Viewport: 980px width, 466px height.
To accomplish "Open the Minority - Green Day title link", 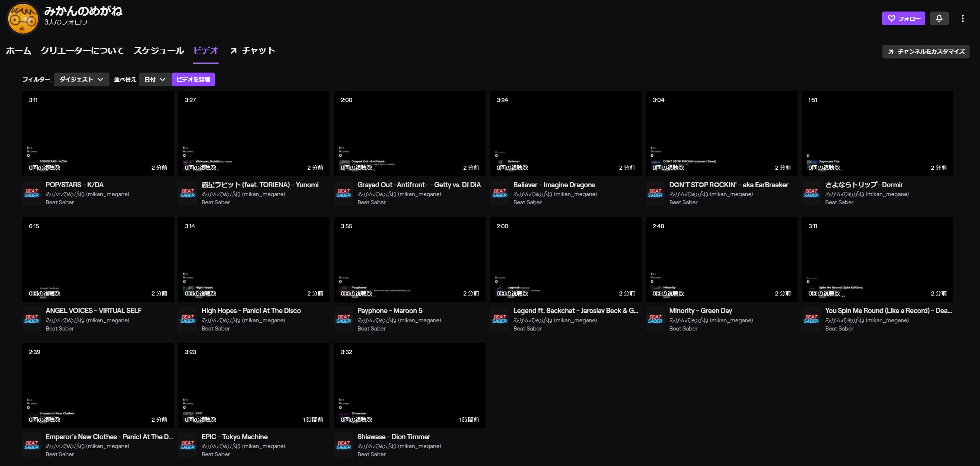I will [x=700, y=311].
